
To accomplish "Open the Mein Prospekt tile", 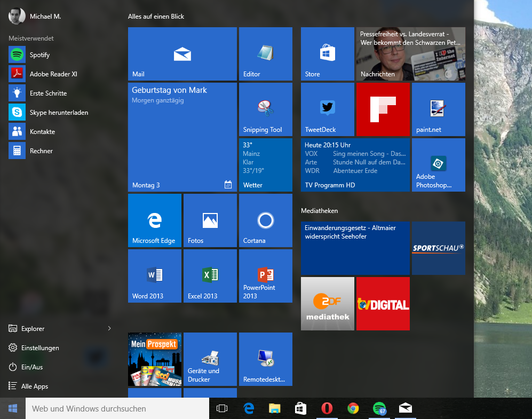I will 154,359.
